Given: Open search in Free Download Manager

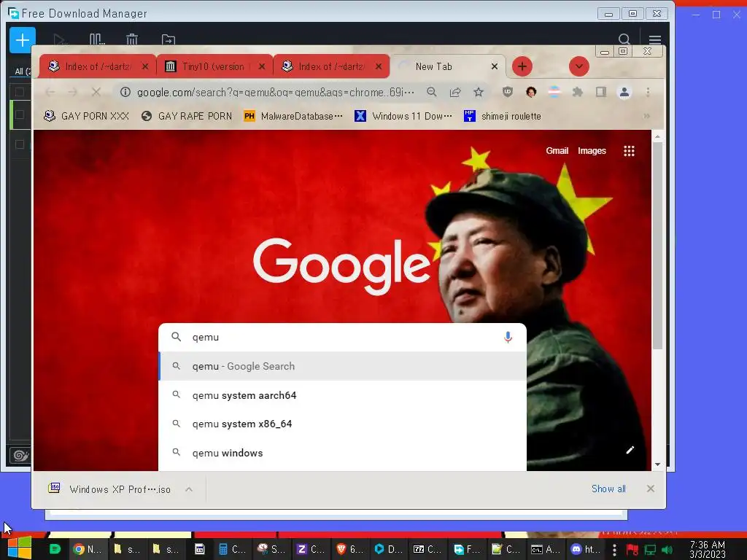Looking at the screenshot, I should pyautogui.click(x=624, y=39).
